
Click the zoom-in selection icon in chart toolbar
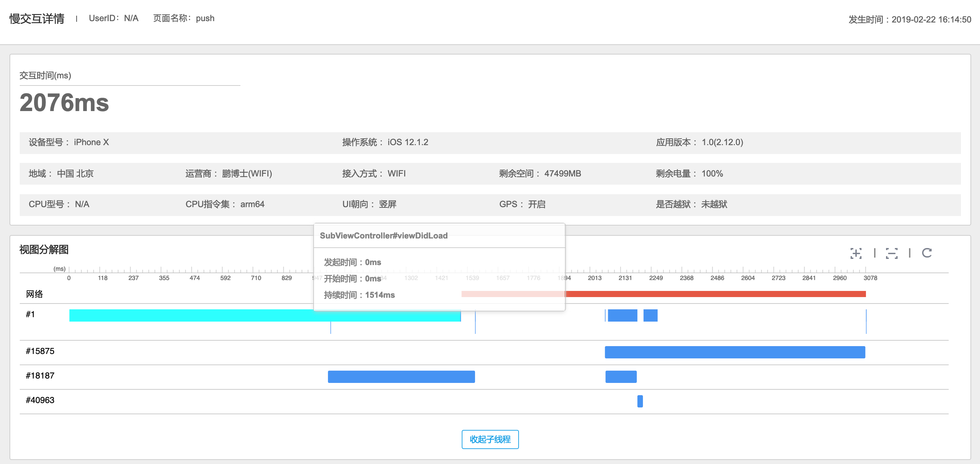(856, 253)
